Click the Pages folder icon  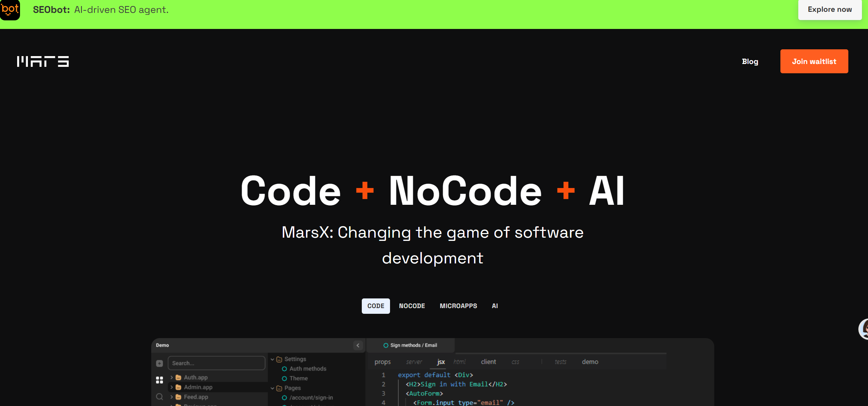pos(279,388)
